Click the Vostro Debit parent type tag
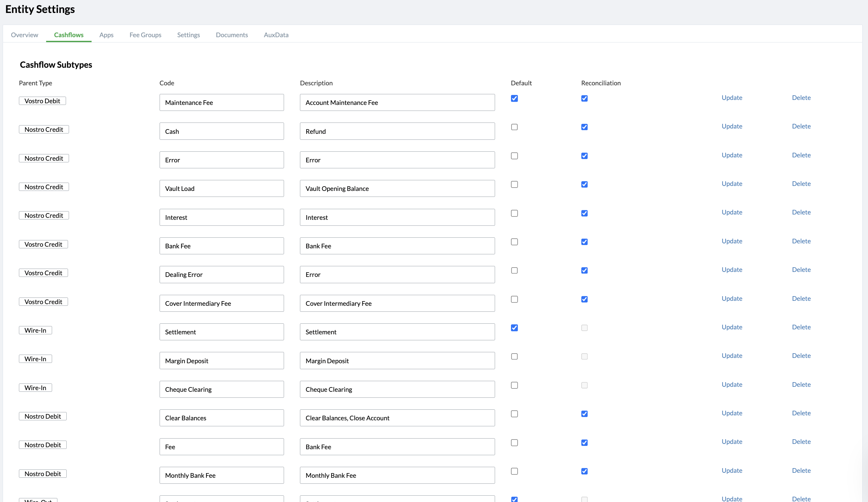The image size is (868, 502). coord(42,101)
